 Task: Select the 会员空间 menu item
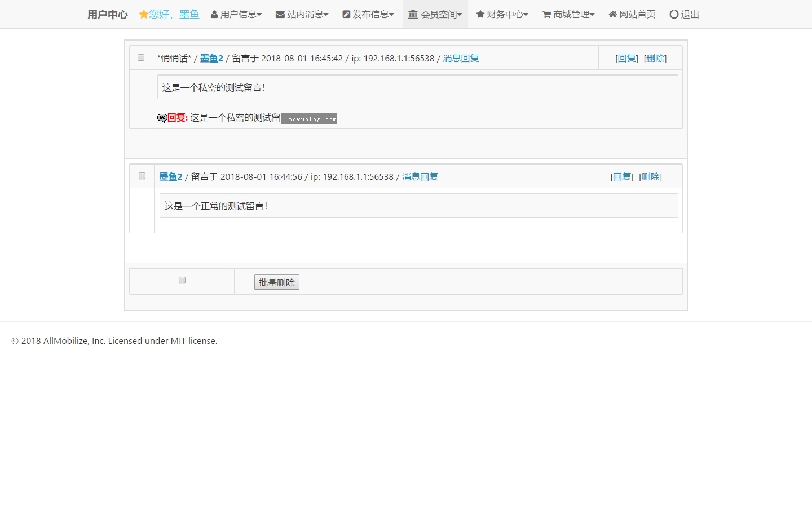pos(439,15)
